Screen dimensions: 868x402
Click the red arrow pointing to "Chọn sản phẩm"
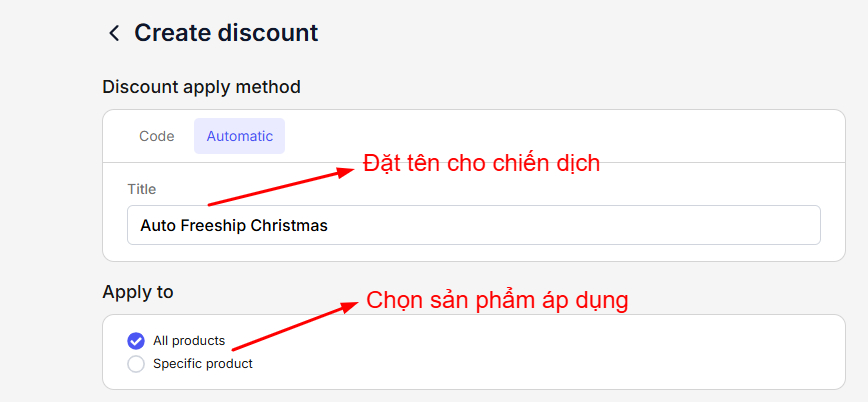(293, 327)
